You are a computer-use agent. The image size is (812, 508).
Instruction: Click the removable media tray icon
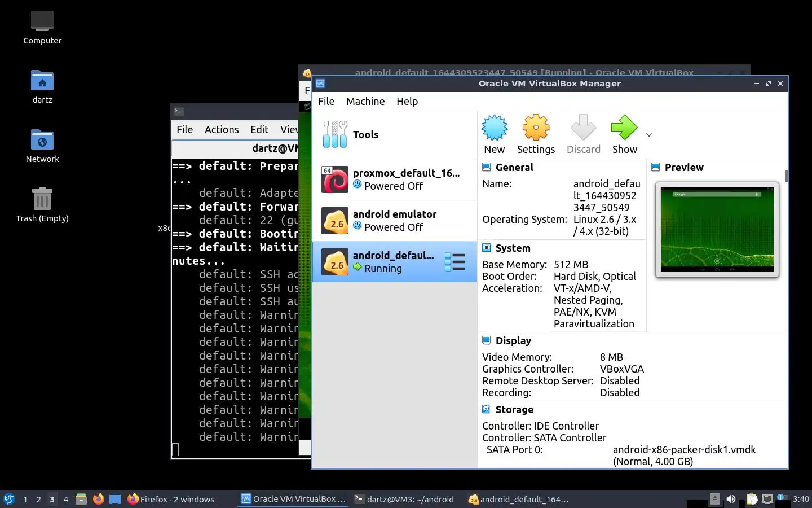point(714,499)
